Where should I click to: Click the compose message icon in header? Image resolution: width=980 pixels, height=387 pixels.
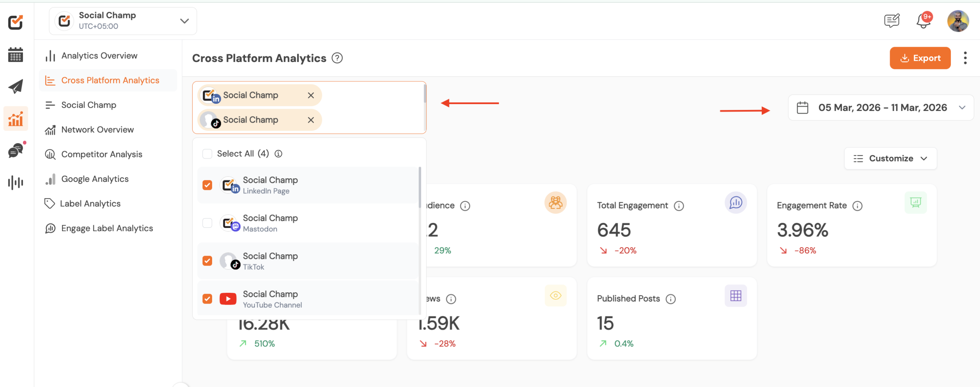(892, 21)
